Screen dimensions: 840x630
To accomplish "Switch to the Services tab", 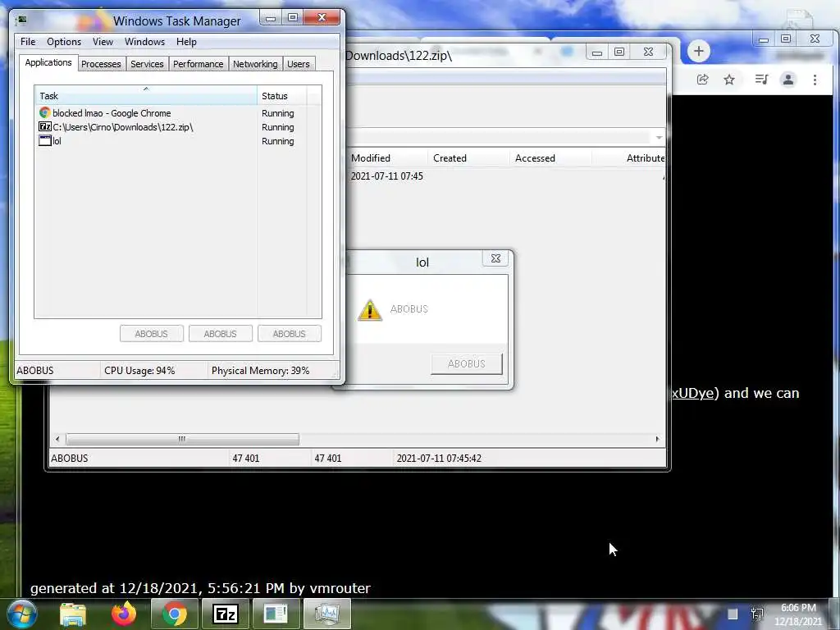I will pos(147,64).
